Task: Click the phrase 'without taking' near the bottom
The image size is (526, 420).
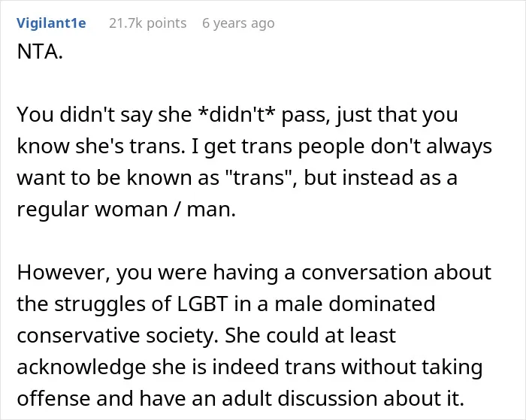Action: [x=412, y=367]
